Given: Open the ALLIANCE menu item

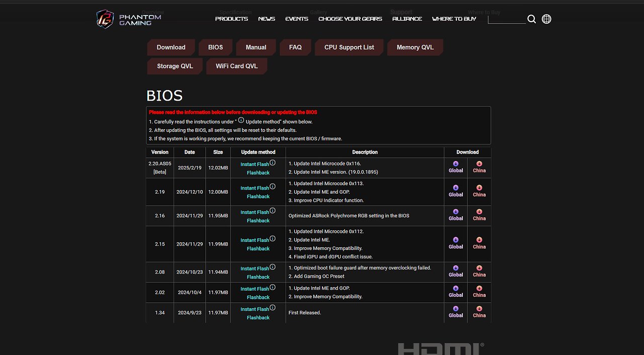Looking at the screenshot, I should (x=407, y=19).
